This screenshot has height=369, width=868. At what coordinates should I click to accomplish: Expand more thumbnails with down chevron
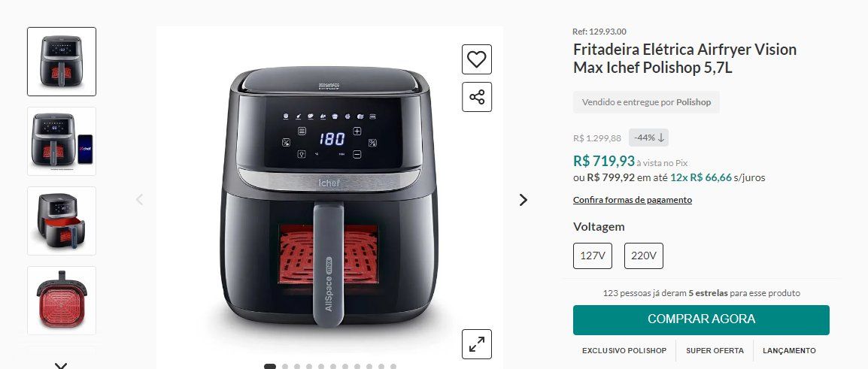(61, 365)
